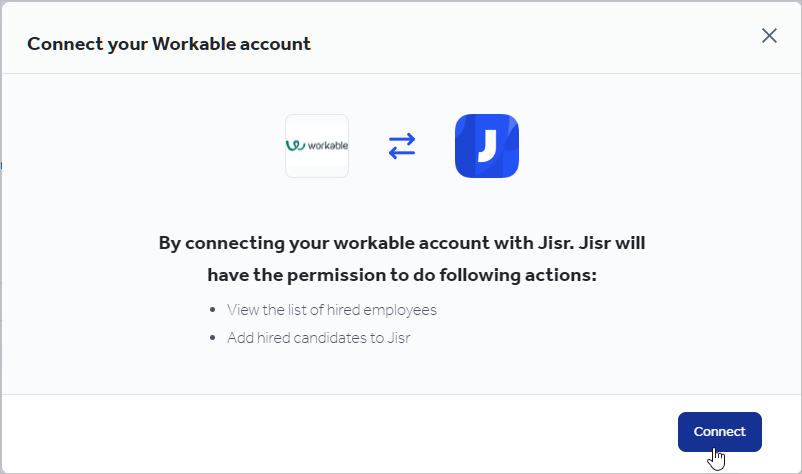Click the green W mark in Workable logo
The height and width of the screenshot is (474, 802).
pyautogui.click(x=295, y=146)
